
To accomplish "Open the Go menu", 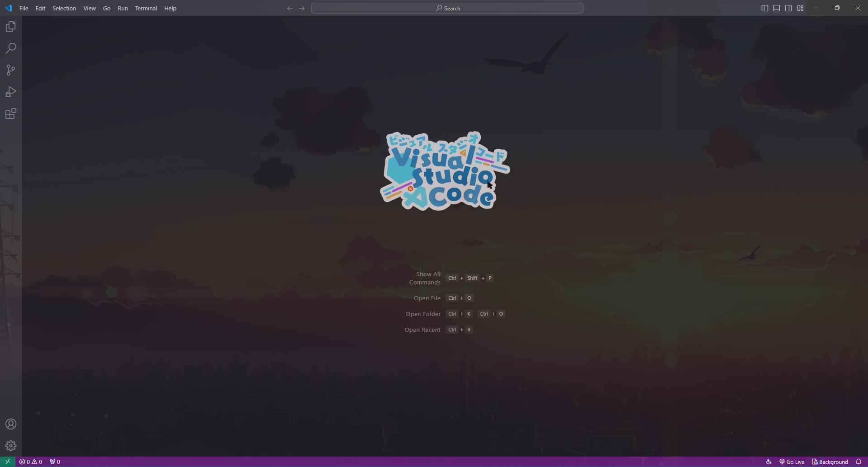I will 107,8.
